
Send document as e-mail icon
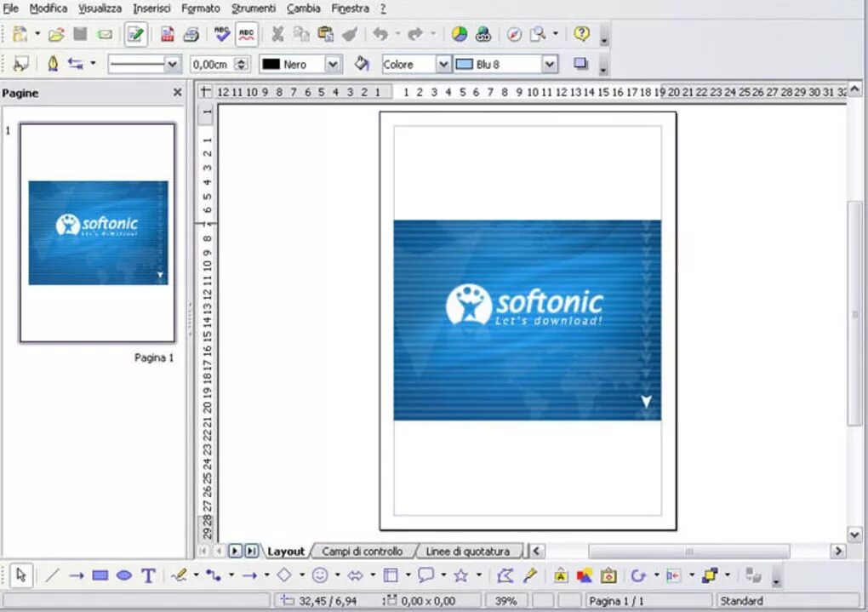[x=105, y=35]
